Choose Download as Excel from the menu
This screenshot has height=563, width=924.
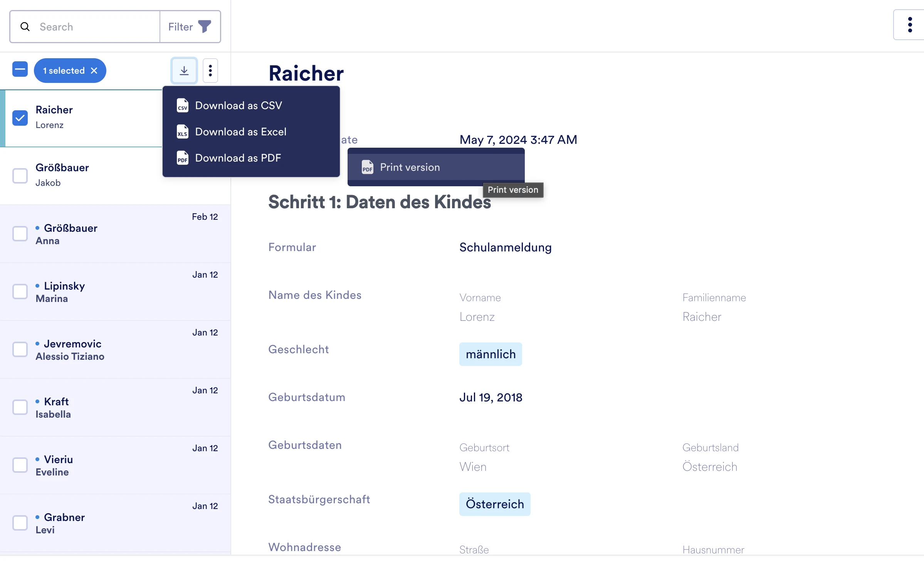coord(241,132)
